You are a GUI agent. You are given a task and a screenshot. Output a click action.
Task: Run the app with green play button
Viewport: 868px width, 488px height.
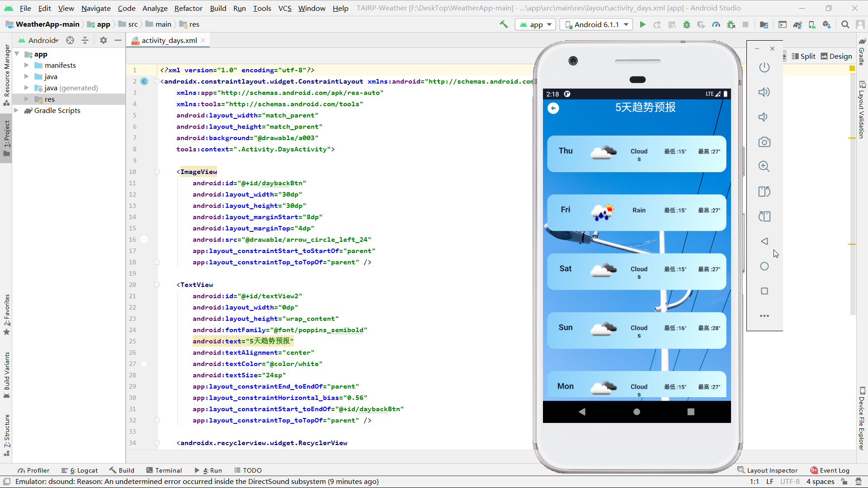642,24
